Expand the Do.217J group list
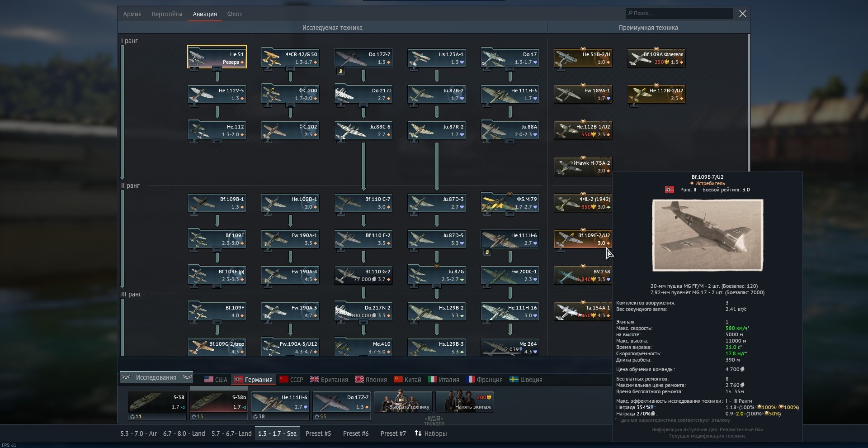This screenshot has width=868, height=448. [363, 105]
